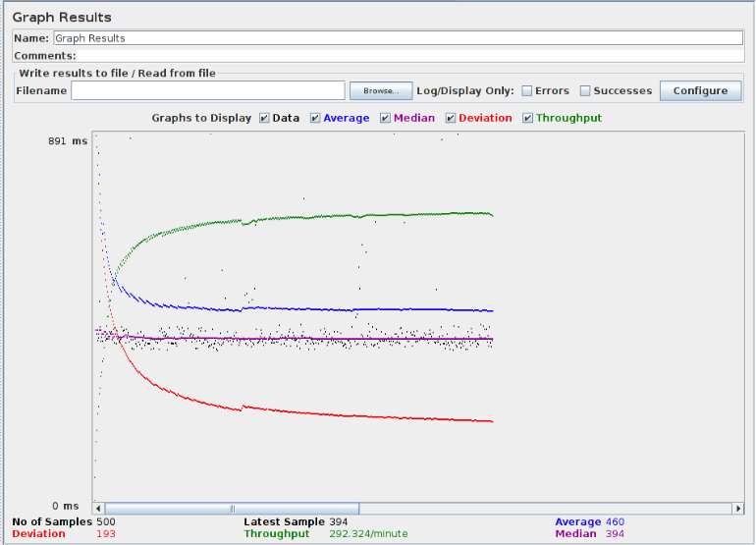Click the left scroll arrow below the graph
Viewport: 756px width, 545px height.
point(99,509)
